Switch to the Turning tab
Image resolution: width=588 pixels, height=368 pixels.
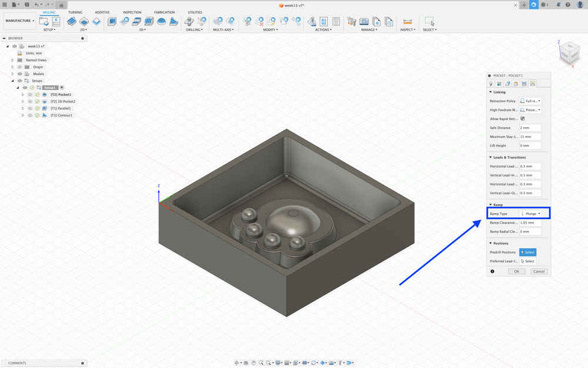click(x=75, y=12)
